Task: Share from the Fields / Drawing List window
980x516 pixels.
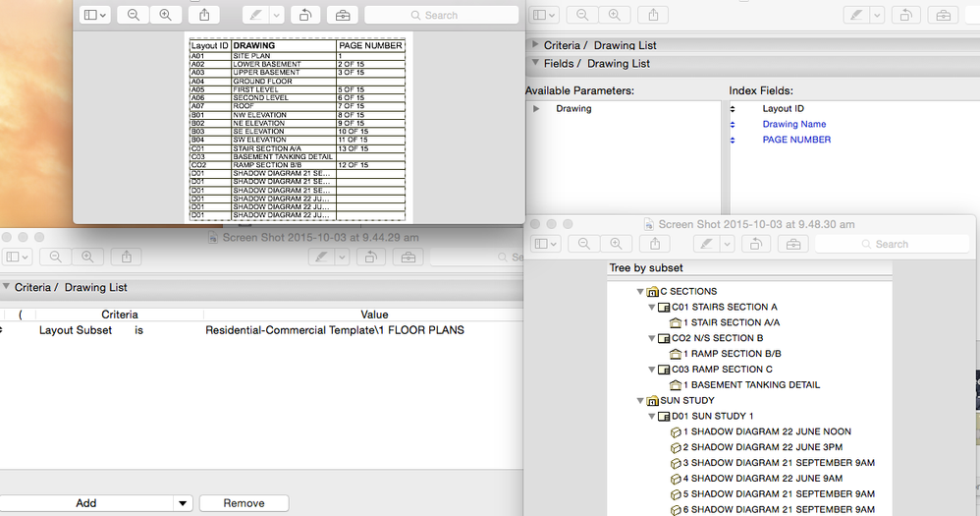Action: pos(653,15)
